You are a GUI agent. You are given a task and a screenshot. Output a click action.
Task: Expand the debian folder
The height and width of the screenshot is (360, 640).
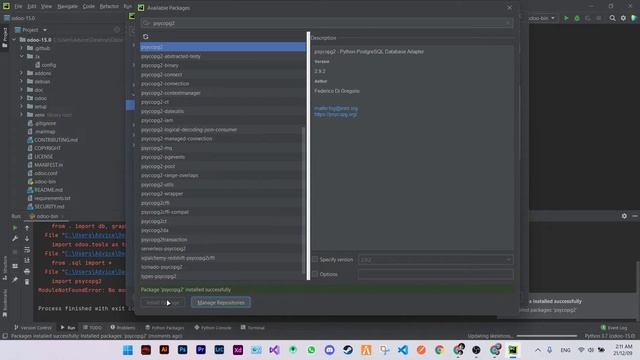[x=22, y=81]
